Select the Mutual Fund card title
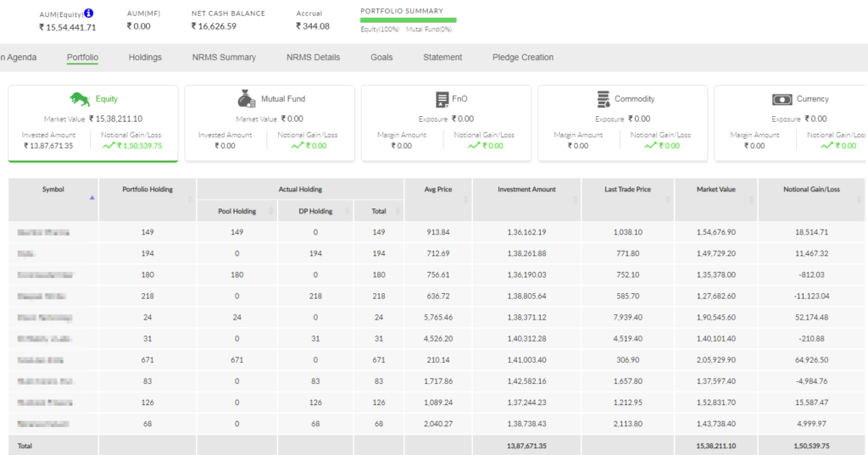868x455 pixels. pos(283,98)
